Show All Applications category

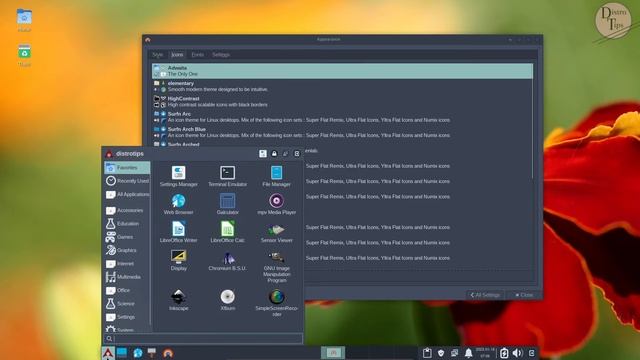[127, 194]
